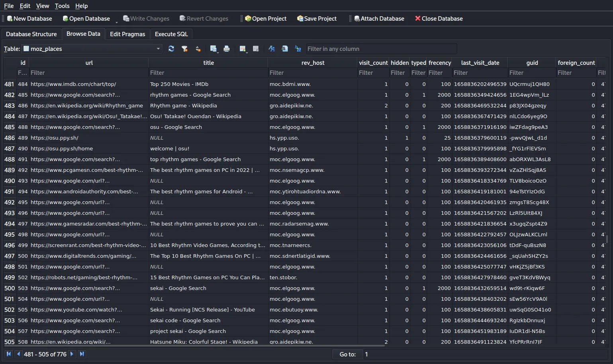Print the browsed table
Viewport: 613px width, 364px height.
pos(227,49)
